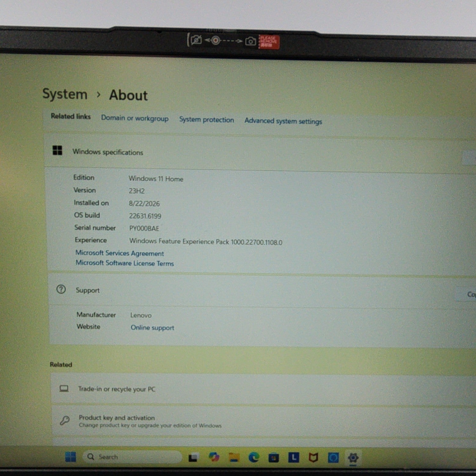Click the question mark Support icon
Viewport: 476px width, 476px height.
click(61, 289)
